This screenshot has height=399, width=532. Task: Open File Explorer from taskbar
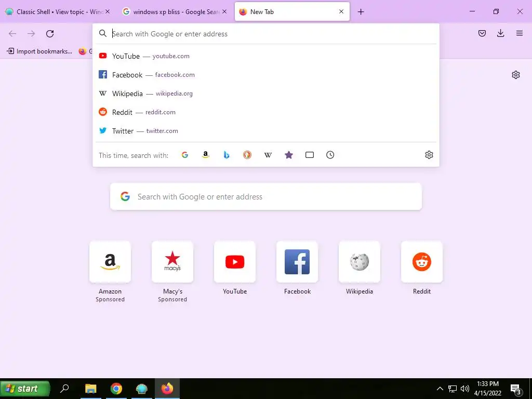point(90,389)
